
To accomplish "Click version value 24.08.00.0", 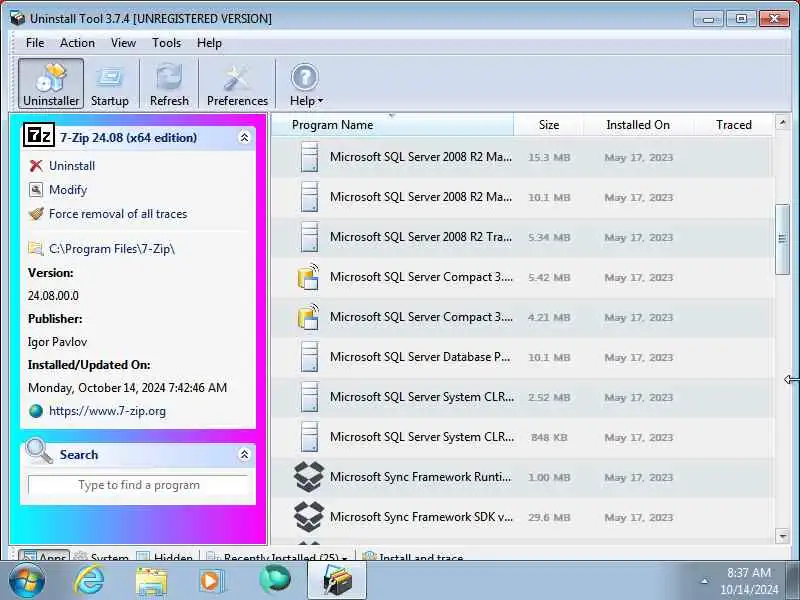I will click(x=53, y=295).
